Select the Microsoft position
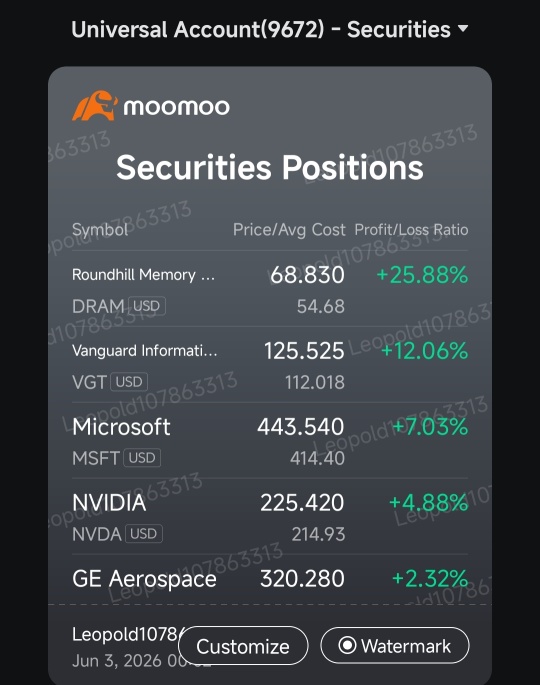Screen dimensions: 540x685 click(270, 440)
